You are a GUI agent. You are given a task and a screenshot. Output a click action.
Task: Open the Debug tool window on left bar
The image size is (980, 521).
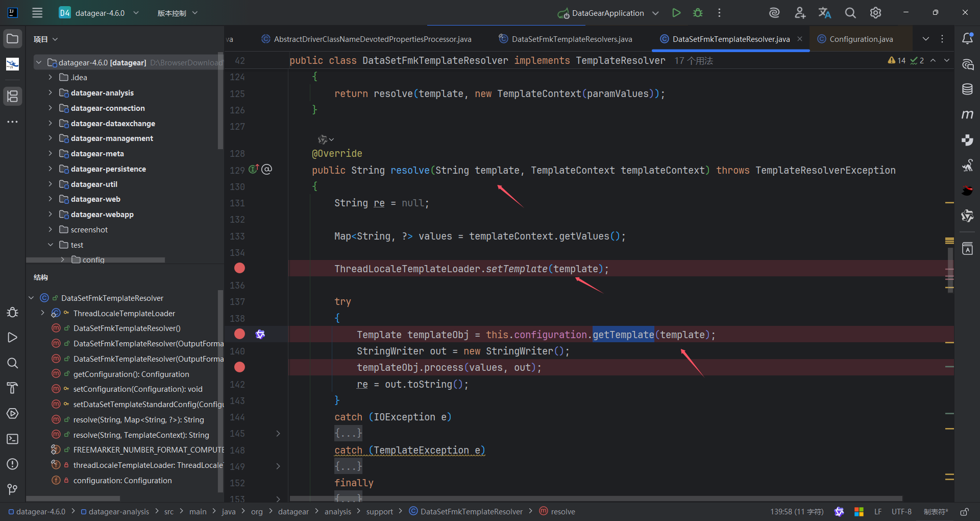[x=13, y=312]
